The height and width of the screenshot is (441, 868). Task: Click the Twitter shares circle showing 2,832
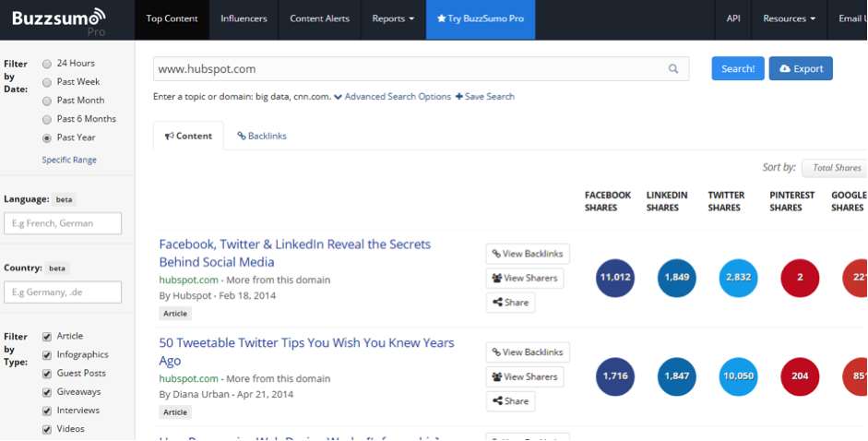coord(738,277)
